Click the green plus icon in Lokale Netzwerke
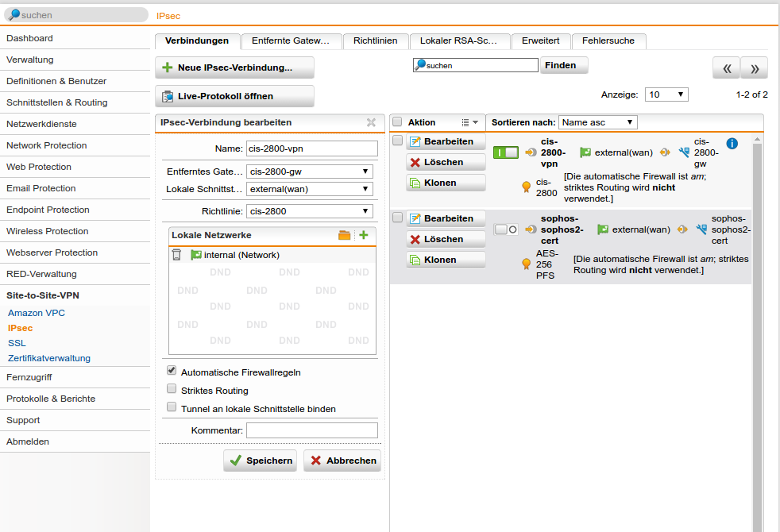Viewport: 780px width, 532px height. (x=364, y=236)
